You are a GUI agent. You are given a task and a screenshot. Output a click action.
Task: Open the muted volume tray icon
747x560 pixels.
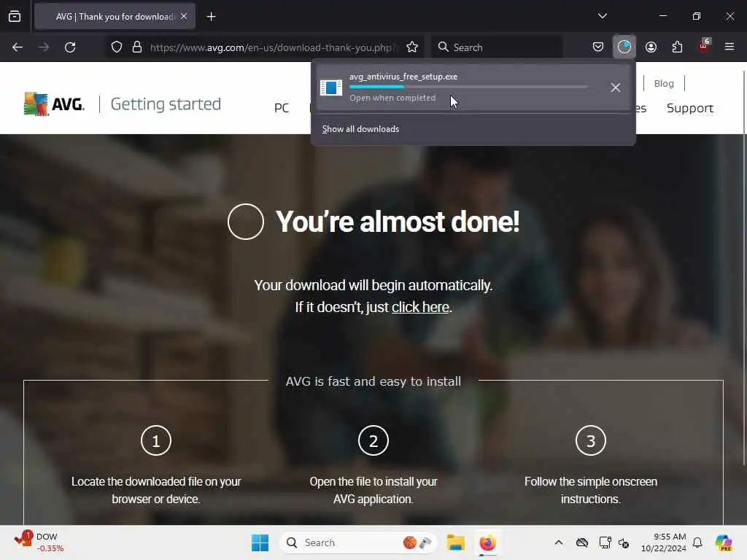click(624, 542)
